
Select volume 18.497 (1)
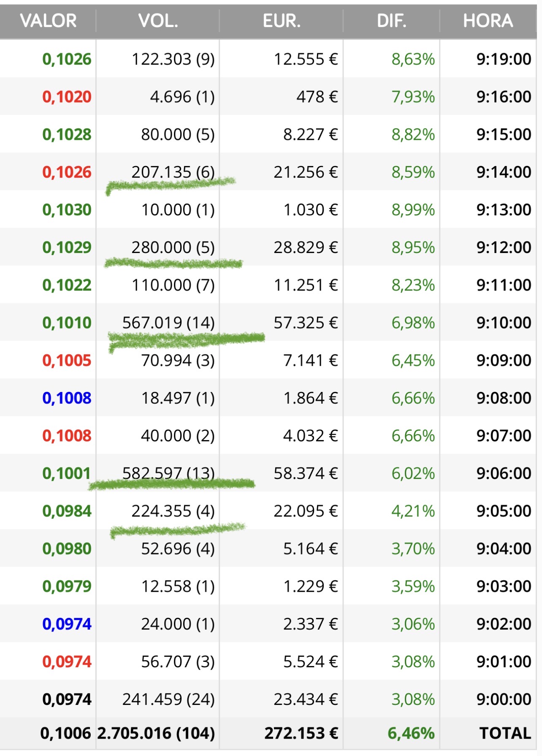[x=178, y=398]
